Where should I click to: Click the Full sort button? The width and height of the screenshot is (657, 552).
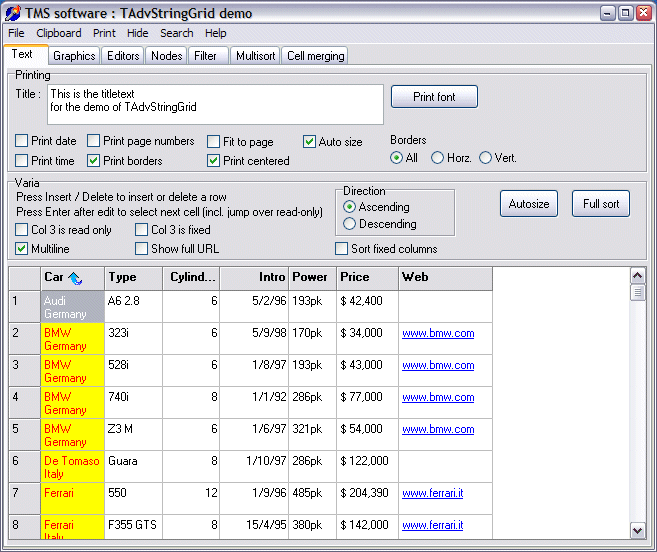coord(601,204)
